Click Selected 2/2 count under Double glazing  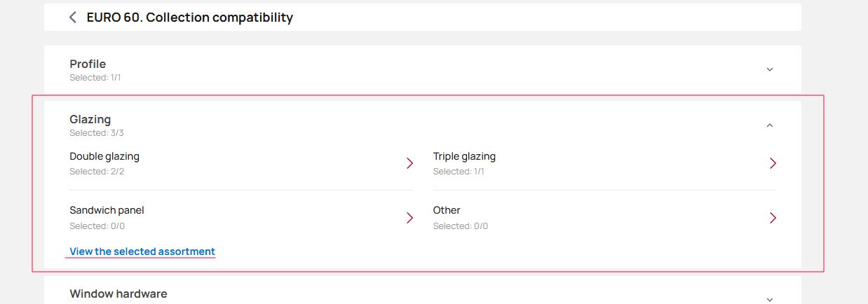click(97, 172)
